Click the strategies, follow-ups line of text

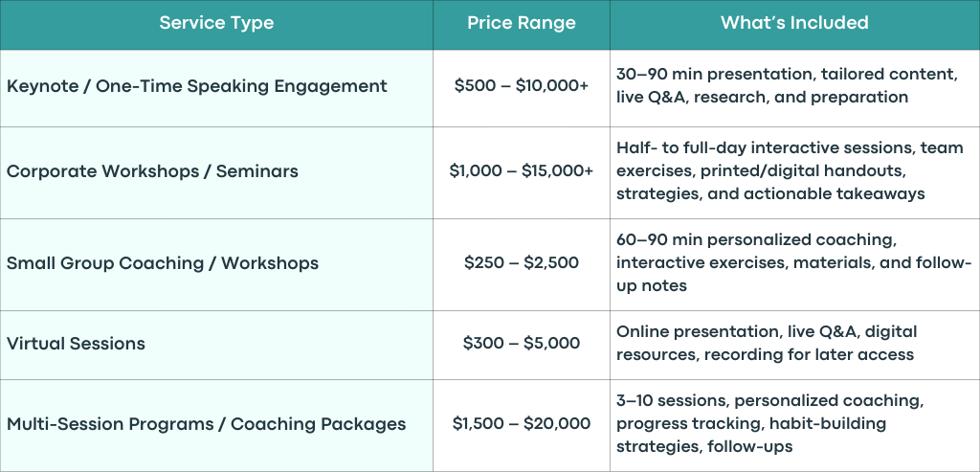704,447
